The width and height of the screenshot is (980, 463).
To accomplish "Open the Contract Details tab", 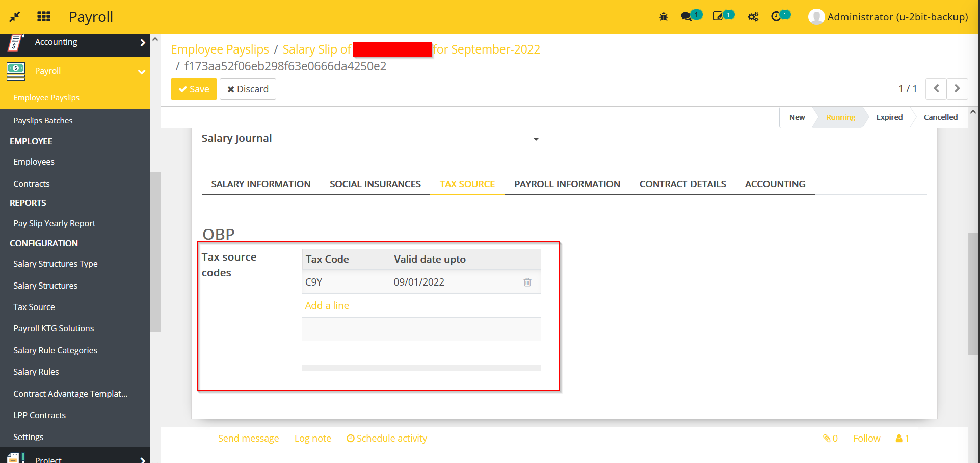I will tap(682, 184).
